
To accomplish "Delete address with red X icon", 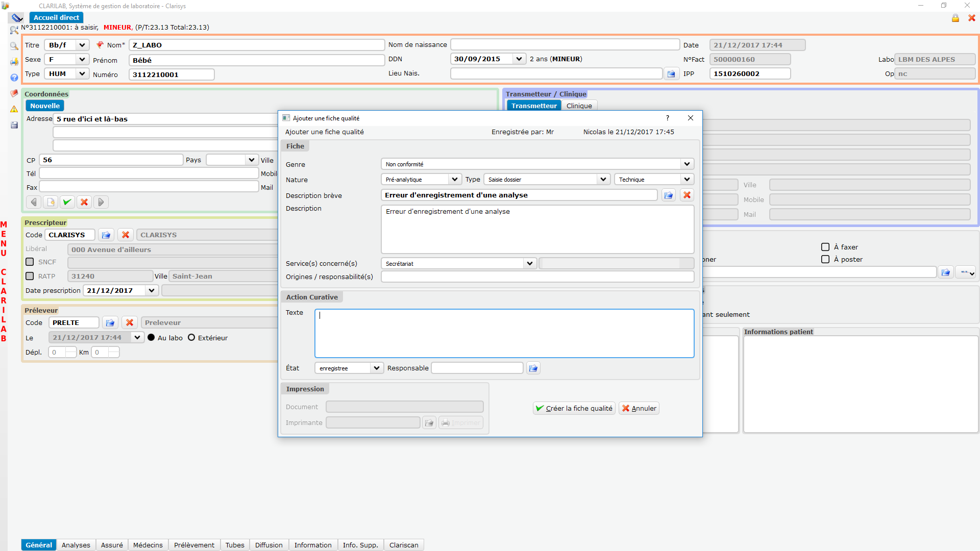I will (84, 202).
